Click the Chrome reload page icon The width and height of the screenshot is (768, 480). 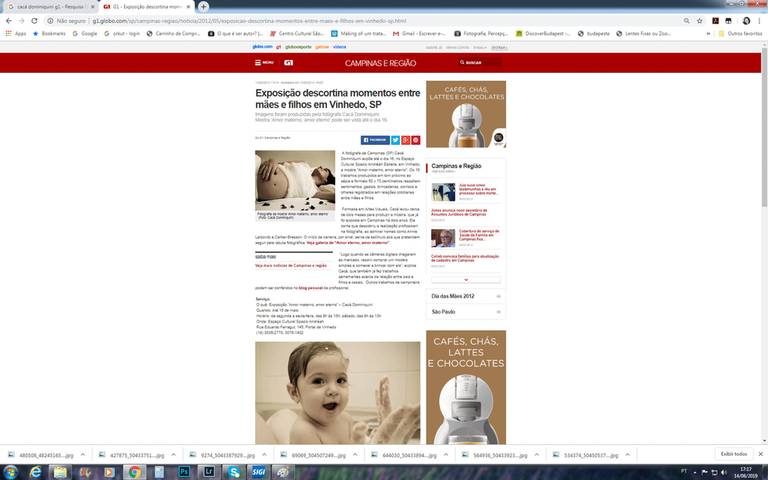36,19
